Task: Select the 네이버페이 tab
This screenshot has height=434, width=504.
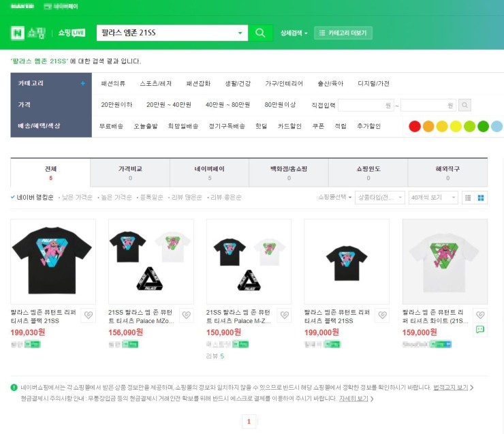Action: tap(210, 173)
